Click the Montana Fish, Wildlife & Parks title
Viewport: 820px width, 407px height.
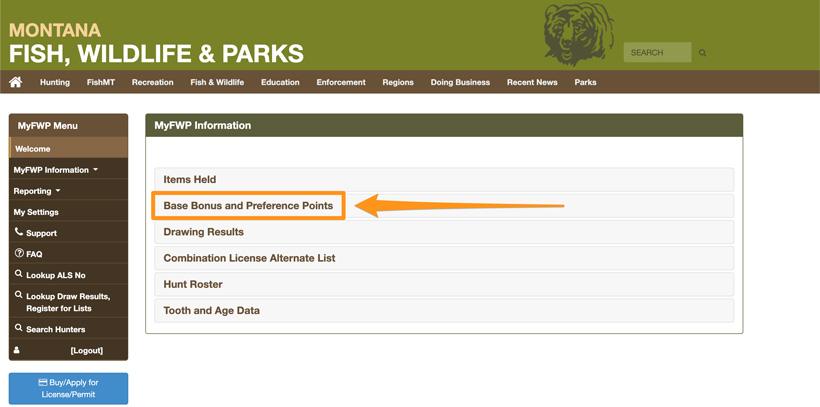[156, 43]
